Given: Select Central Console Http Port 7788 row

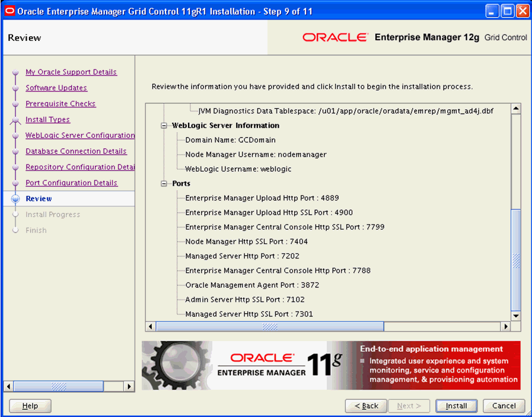Looking at the screenshot, I should coord(278,270).
